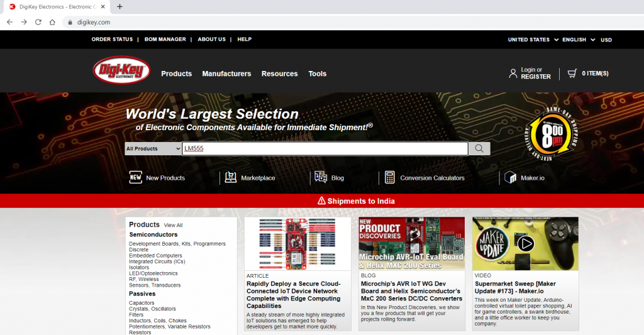Play the Maker Update video
This screenshot has width=644, height=335.
coord(525,243)
